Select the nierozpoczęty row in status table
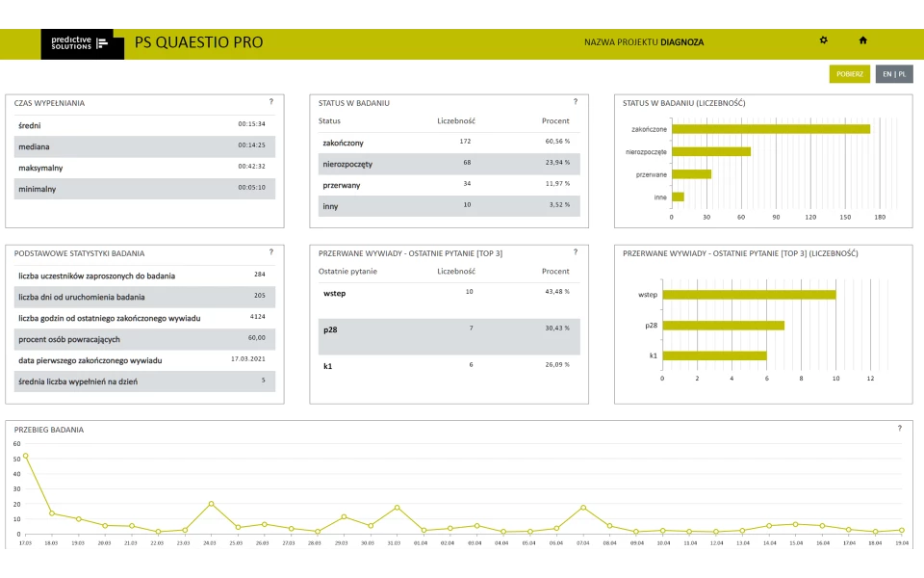Screen dimensions: 924x578 pos(449,164)
